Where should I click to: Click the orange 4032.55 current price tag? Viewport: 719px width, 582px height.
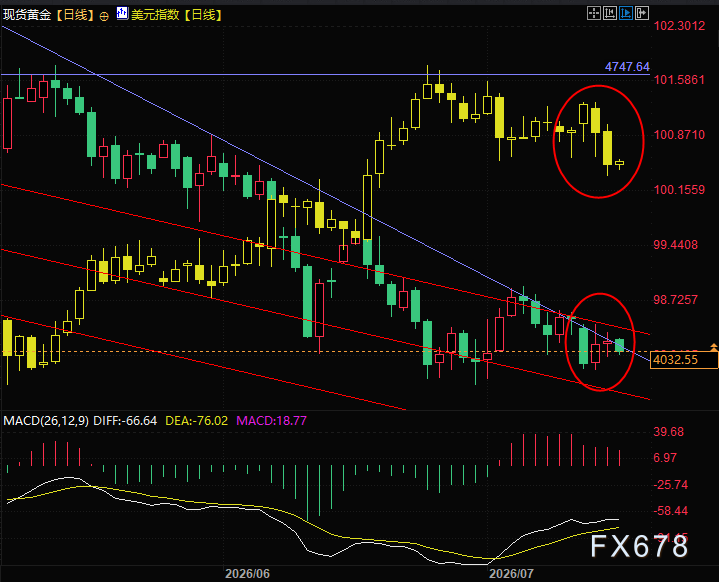click(x=684, y=360)
